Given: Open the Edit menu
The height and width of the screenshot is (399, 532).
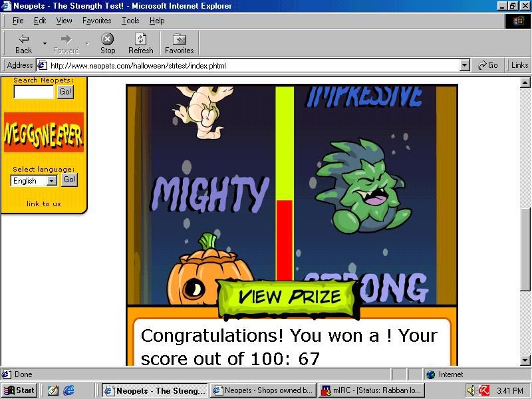Looking at the screenshot, I should coord(40,21).
